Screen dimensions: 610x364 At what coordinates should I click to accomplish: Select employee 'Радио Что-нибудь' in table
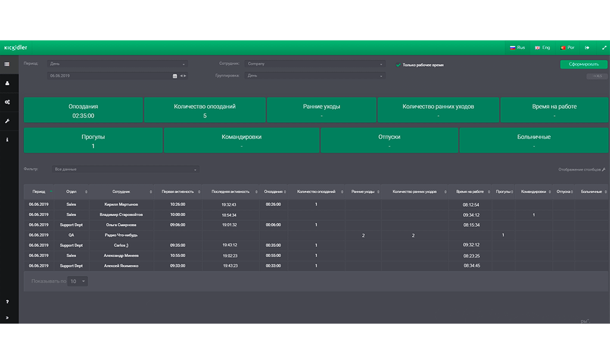click(x=122, y=235)
